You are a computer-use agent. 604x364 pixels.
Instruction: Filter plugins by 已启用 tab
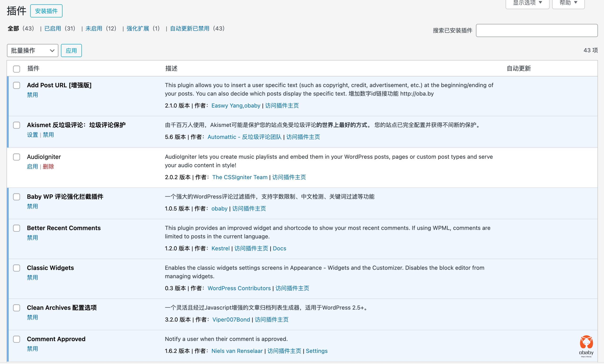[52, 29]
